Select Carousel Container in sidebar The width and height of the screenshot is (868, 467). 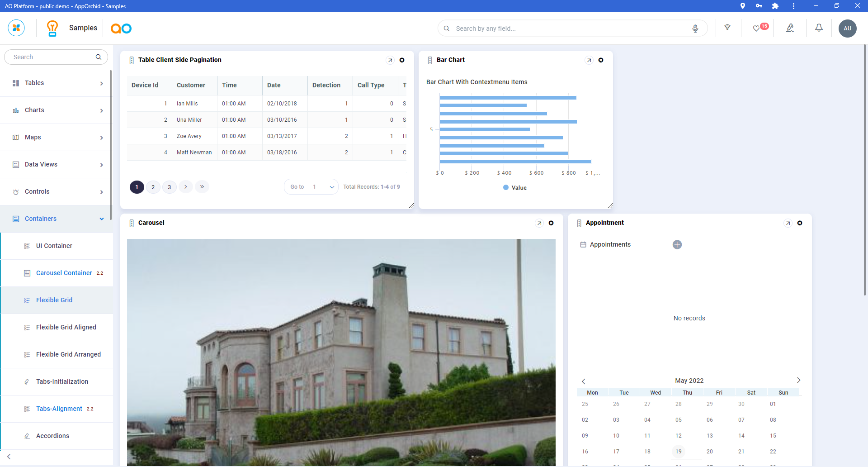[64, 273]
